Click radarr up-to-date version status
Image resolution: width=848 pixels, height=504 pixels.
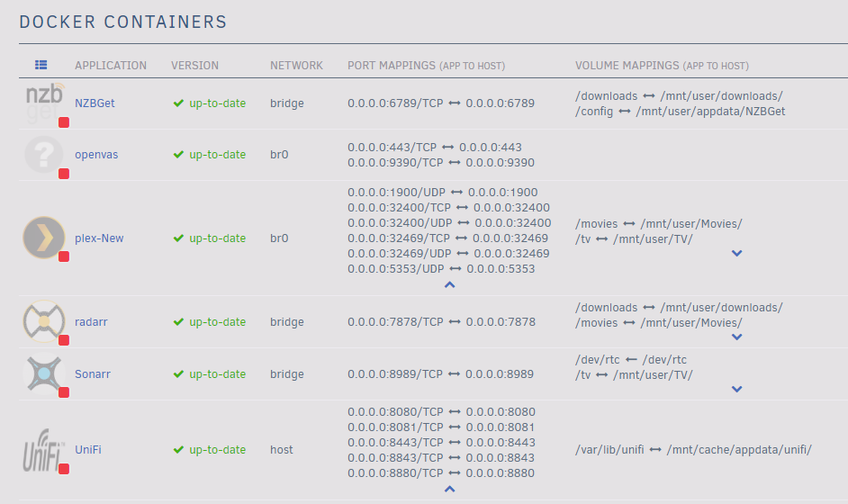(209, 322)
